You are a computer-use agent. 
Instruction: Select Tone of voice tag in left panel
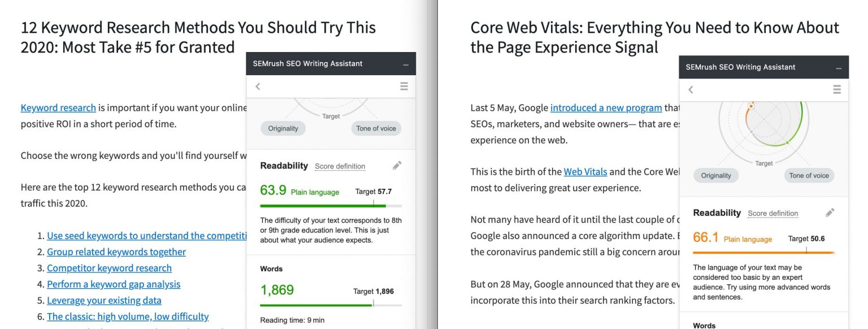click(x=376, y=128)
